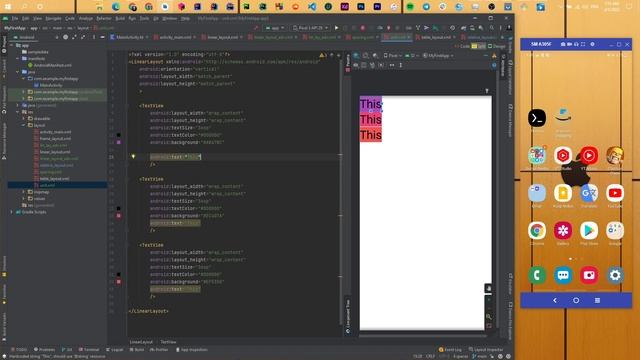This screenshot has width=640, height=360.
Task: Open the Problems tool window
Action: 44,350
